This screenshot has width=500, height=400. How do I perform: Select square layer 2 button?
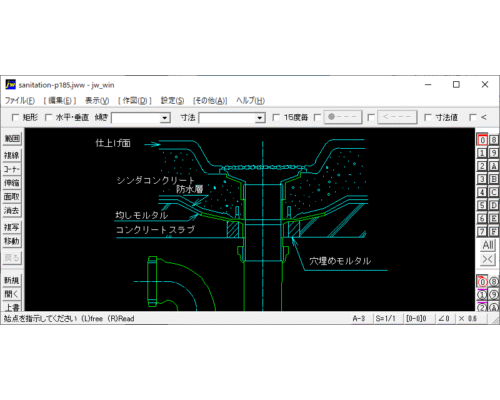click(x=482, y=166)
